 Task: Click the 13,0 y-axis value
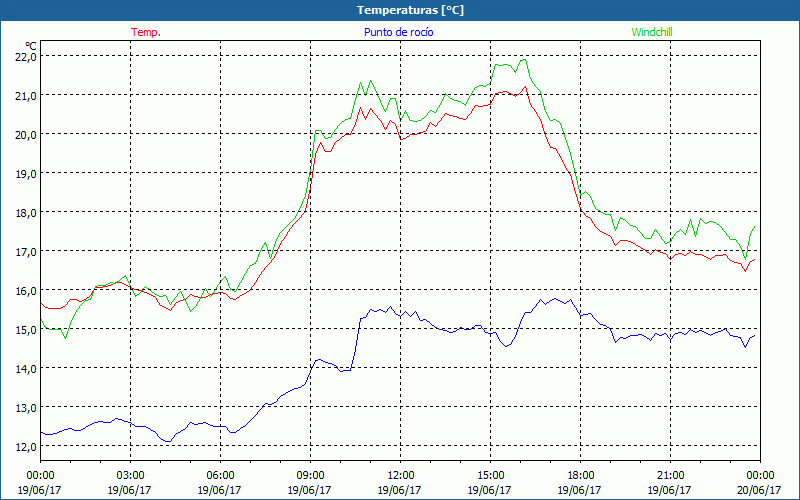[x=24, y=407]
